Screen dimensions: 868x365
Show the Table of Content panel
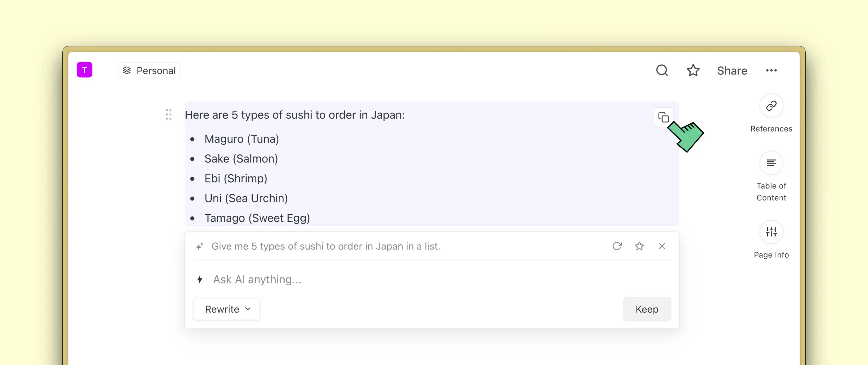(771, 163)
